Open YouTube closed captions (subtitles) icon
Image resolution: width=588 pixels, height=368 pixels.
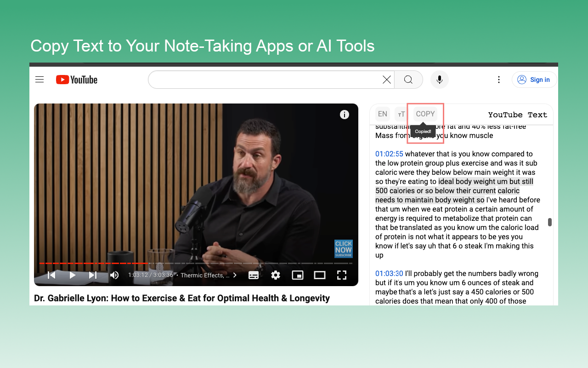(x=253, y=275)
